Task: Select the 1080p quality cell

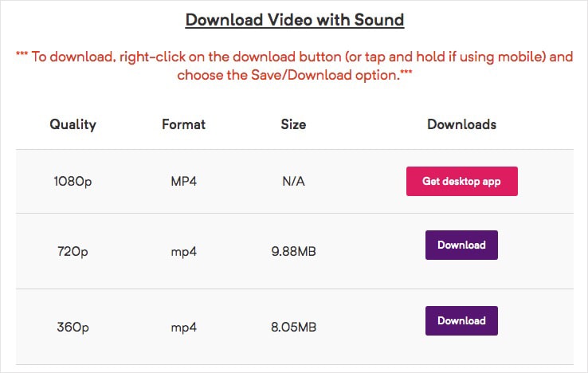Action: pos(73,181)
